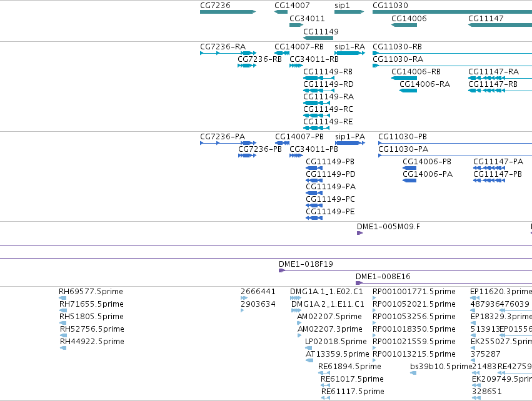The width and height of the screenshot is (532, 401).
Task: Select the 2903634 feature
Action: [243, 310]
